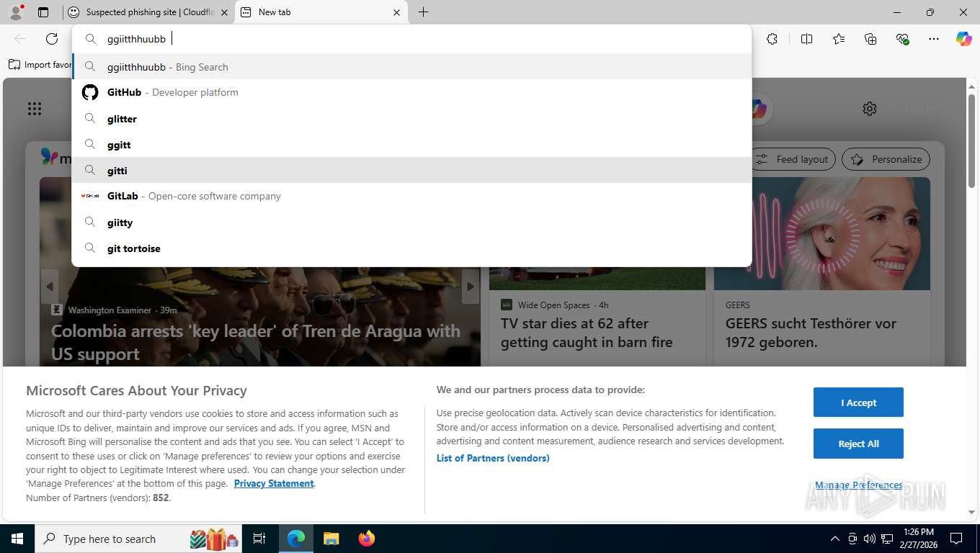This screenshot has height=553, width=980.
Task: Open the Privacy Statement link
Action: coord(274,484)
